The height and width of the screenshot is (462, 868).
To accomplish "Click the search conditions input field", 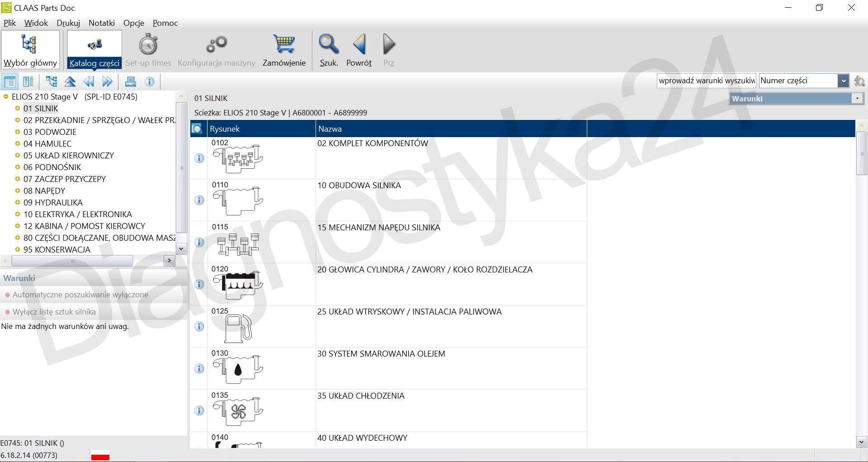I will pos(707,81).
